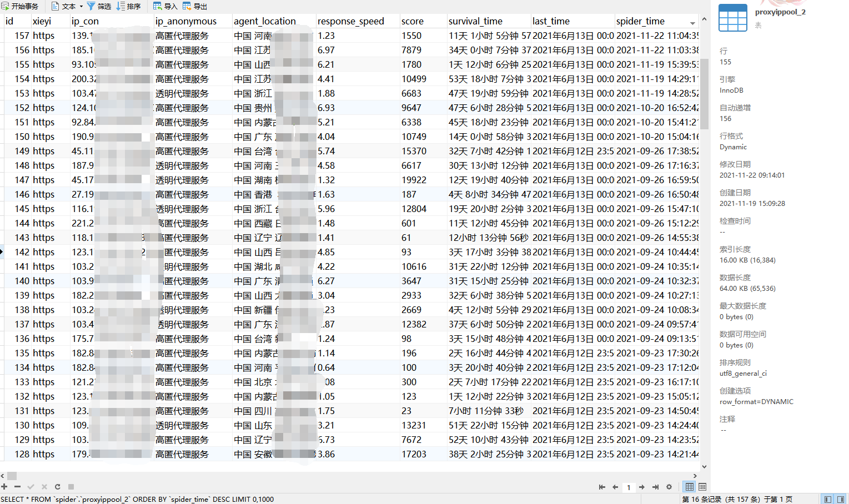
Task: Click the SQL statement in status bar
Action: point(137,499)
